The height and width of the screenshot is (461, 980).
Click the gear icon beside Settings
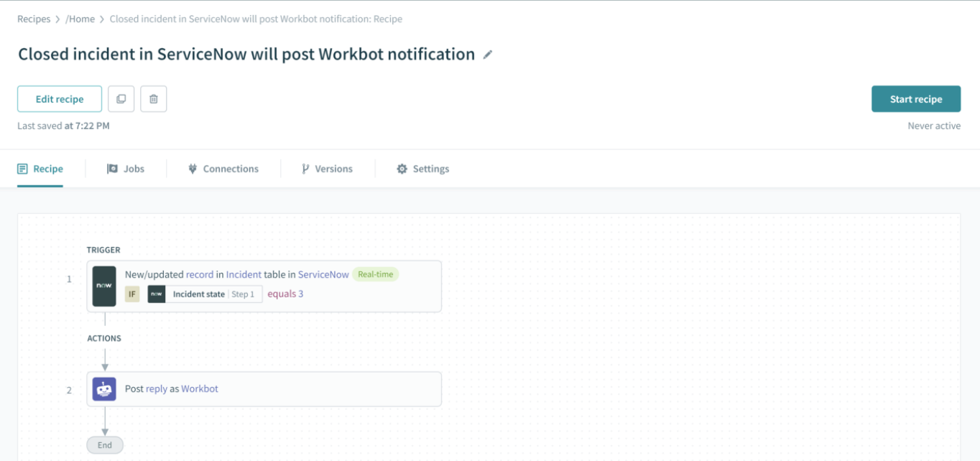tap(402, 168)
